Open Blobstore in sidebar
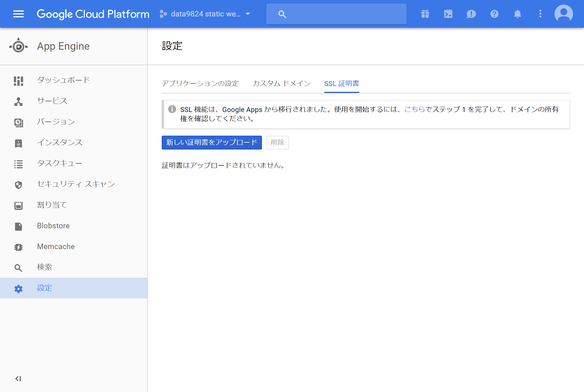Image resolution: width=584 pixels, height=392 pixels. 53,226
